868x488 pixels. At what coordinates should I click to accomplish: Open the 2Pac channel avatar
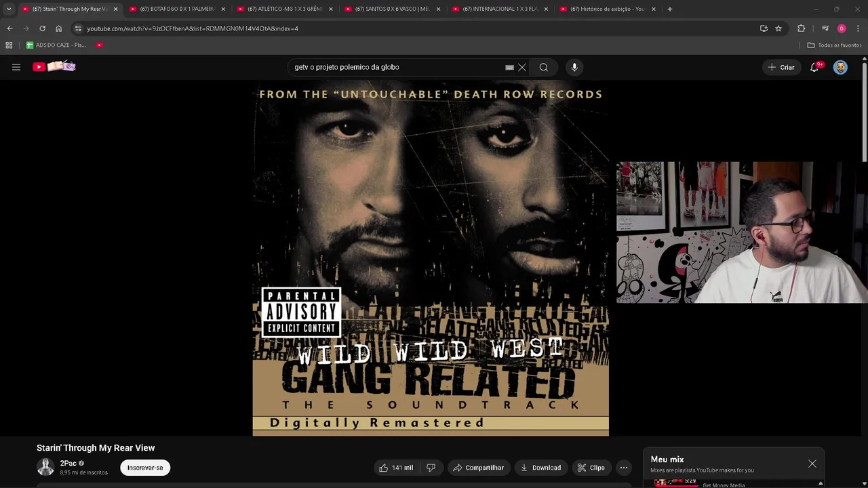(45, 467)
